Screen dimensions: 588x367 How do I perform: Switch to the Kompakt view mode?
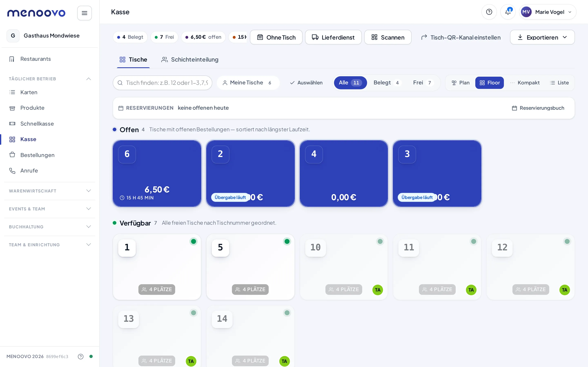tap(525, 83)
